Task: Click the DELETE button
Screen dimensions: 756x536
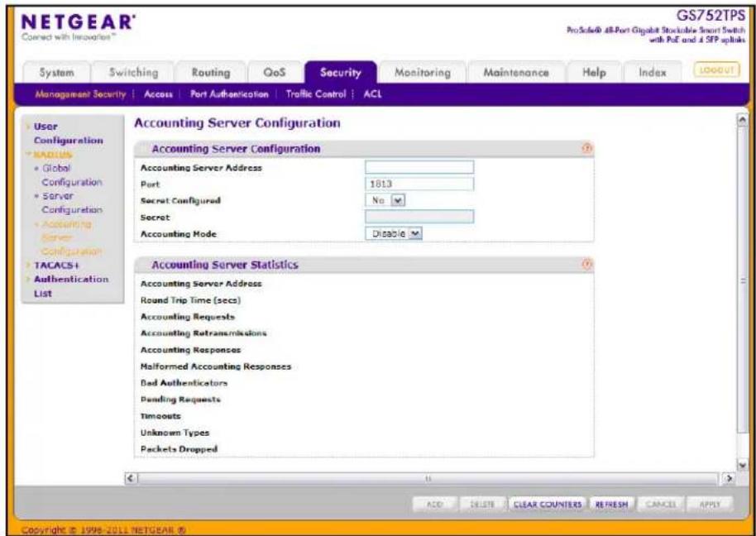Action: point(482,505)
